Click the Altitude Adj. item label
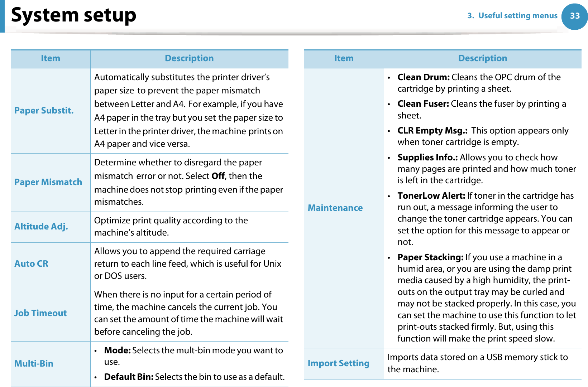Screen dimensions: 588x387 click(41, 227)
